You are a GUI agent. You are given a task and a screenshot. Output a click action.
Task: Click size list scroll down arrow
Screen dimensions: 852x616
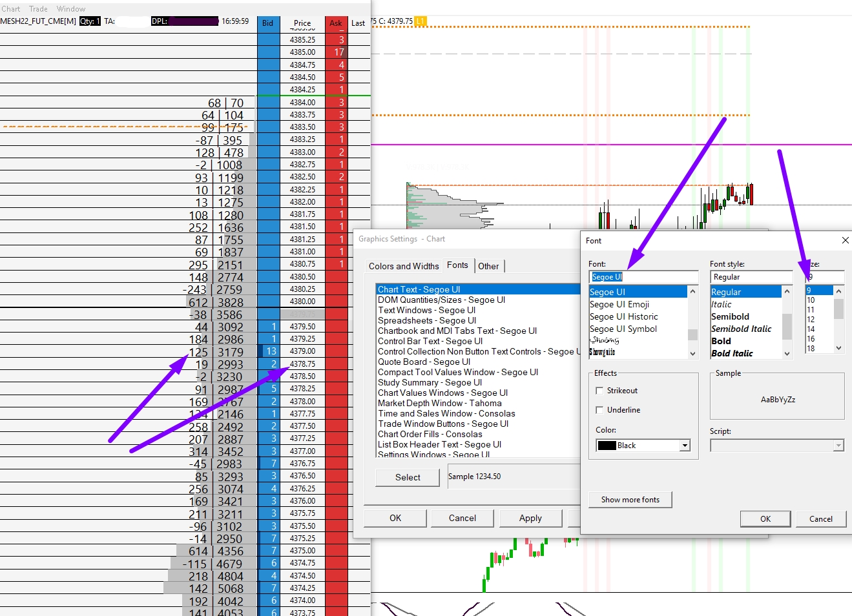click(838, 347)
